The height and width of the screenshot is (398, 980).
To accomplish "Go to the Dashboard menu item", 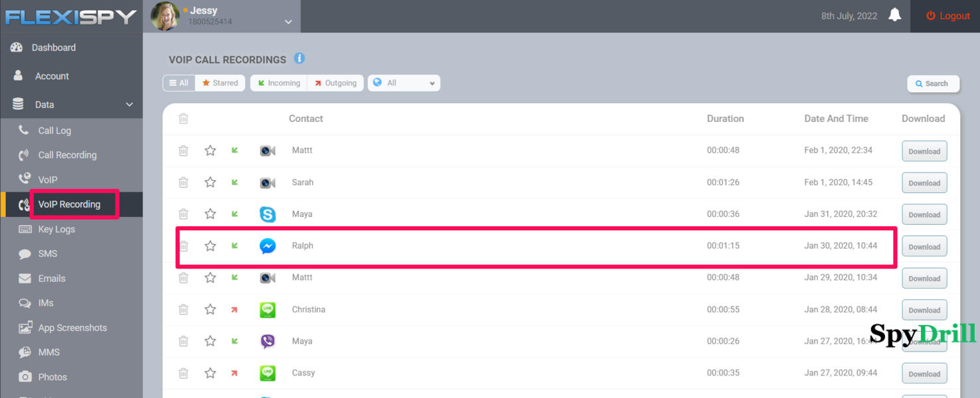I will click(x=53, y=48).
